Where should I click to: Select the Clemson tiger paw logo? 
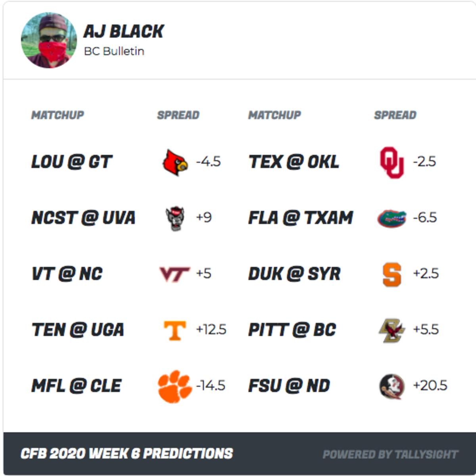(175, 386)
